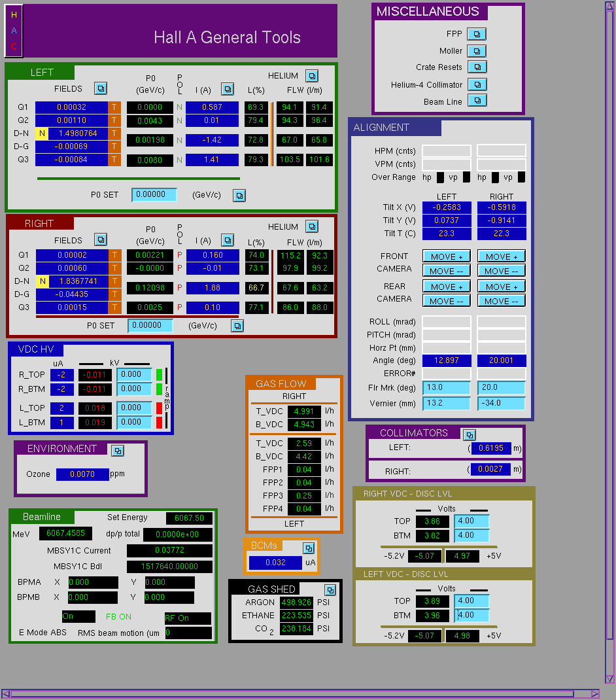Click LEFT collimator value 0.6195
Viewport: 616px width, 700px height.
point(491,447)
